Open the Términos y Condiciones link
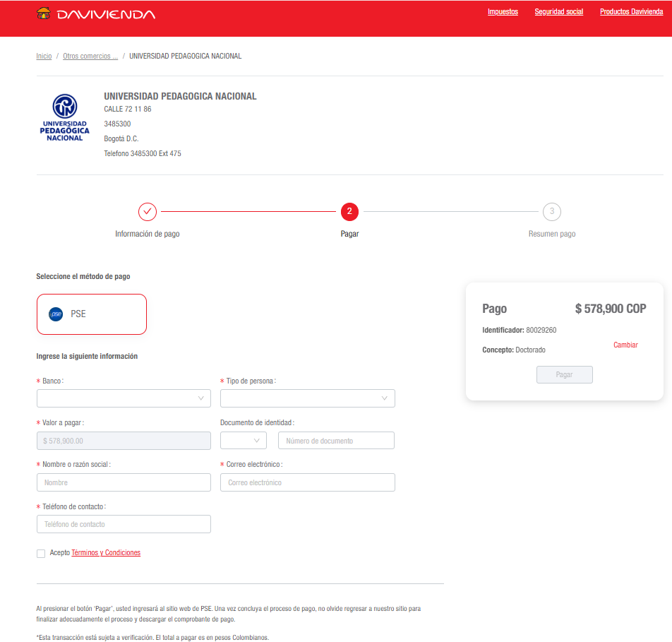Screen dimensions: 672x642 (x=106, y=553)
